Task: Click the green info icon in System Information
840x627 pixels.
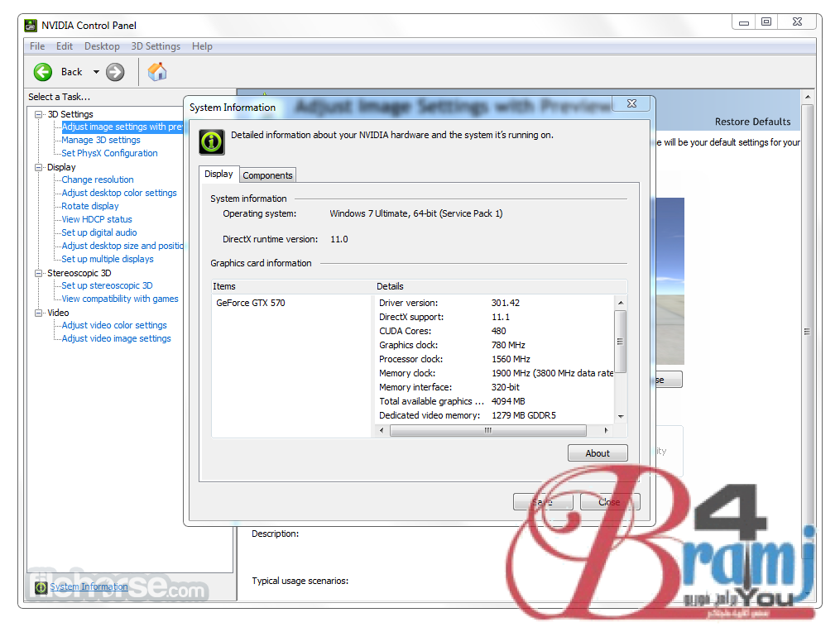Action: pos(212,141)
